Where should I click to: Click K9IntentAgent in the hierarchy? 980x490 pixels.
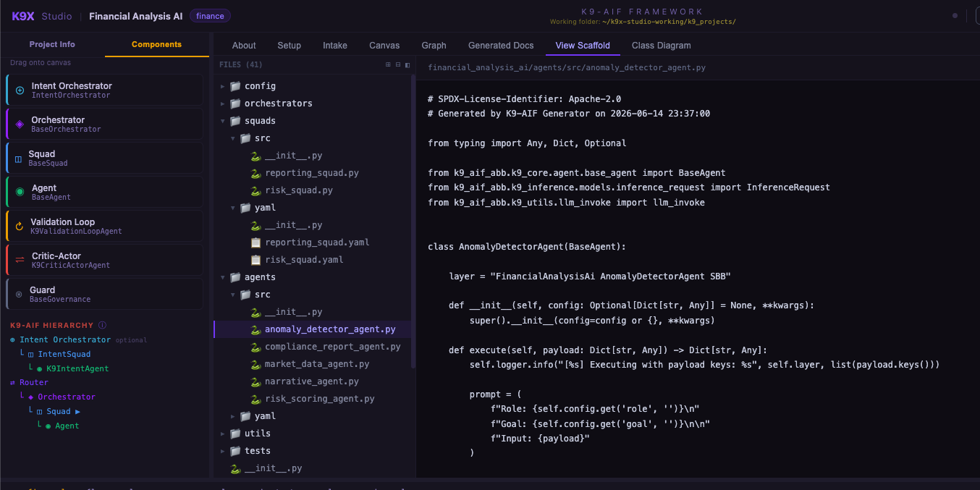coord(77,368)
